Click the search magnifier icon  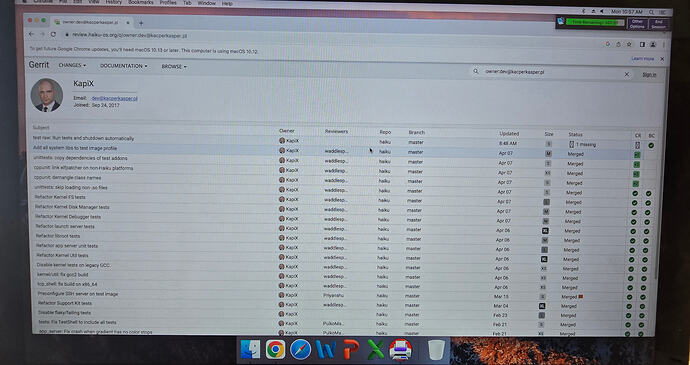[476, 71]
